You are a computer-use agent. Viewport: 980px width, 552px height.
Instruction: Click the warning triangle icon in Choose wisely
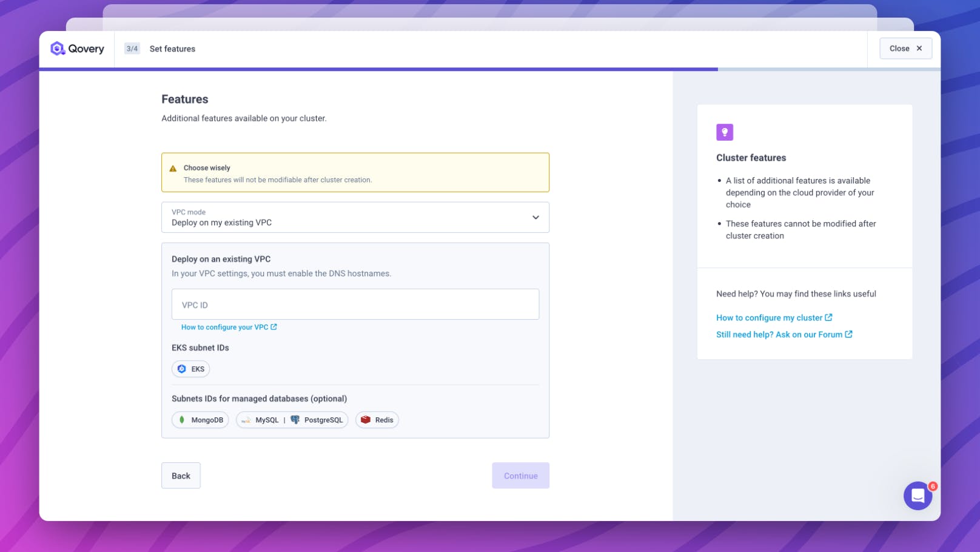pyautogui.click(x=173, y=169)
